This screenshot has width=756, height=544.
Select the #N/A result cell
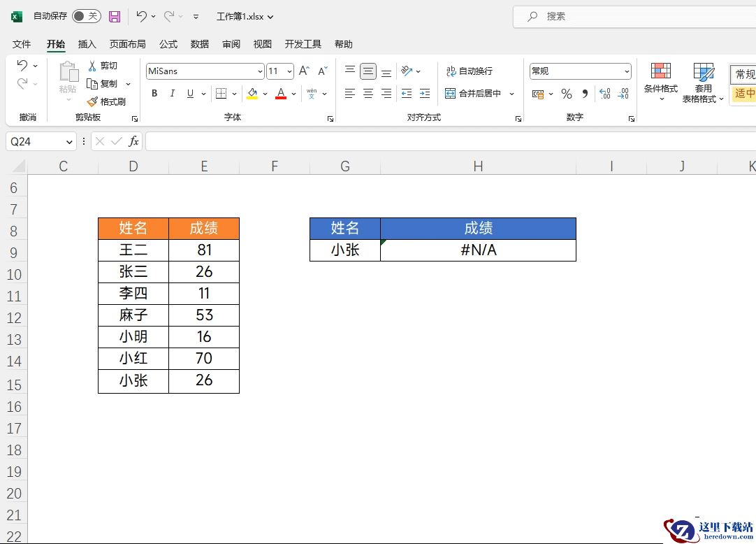478,250
